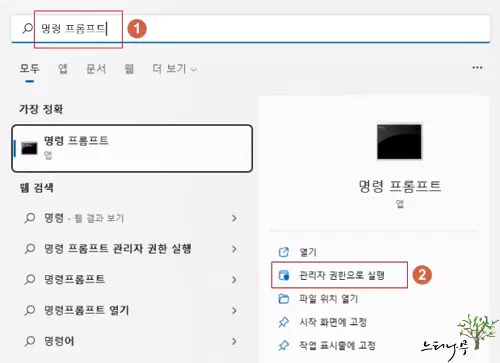Click 명령 프롬프트 title in details pane
This screenshot has height=363, width=500.
click(400, 186)
